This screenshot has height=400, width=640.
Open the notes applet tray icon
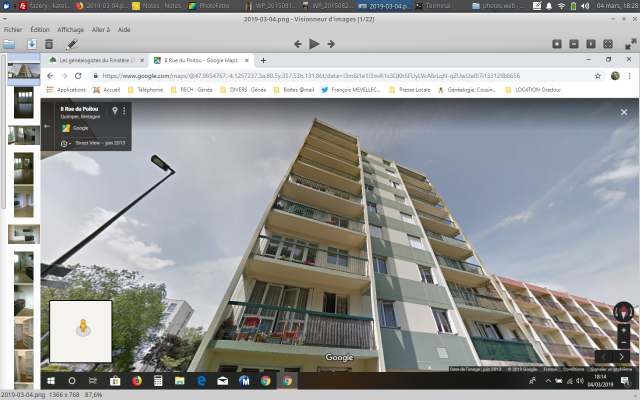537,6
